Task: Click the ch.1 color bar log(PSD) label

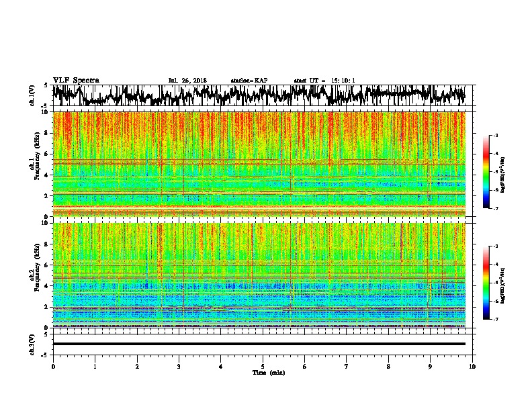Action: tap(503, 175)
